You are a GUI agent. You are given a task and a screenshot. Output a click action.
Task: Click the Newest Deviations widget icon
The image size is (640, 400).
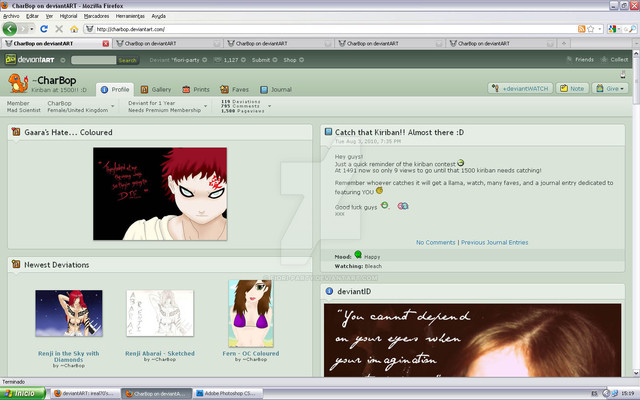click(16, 264)
